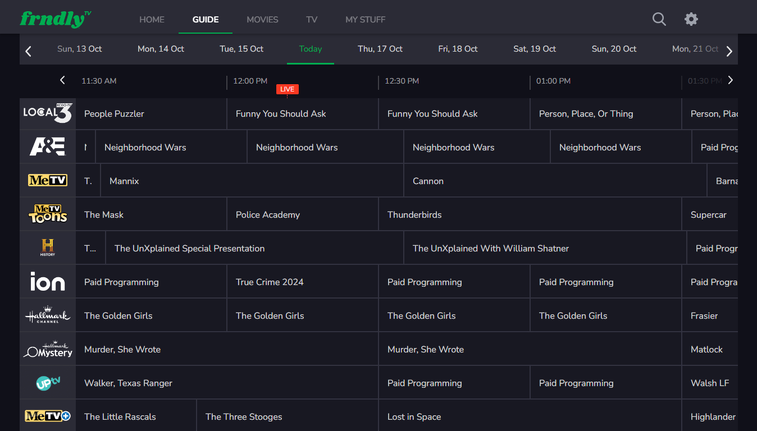
Task: Select the Hallmark Channel logo
Action: click(x=48, y=315)
